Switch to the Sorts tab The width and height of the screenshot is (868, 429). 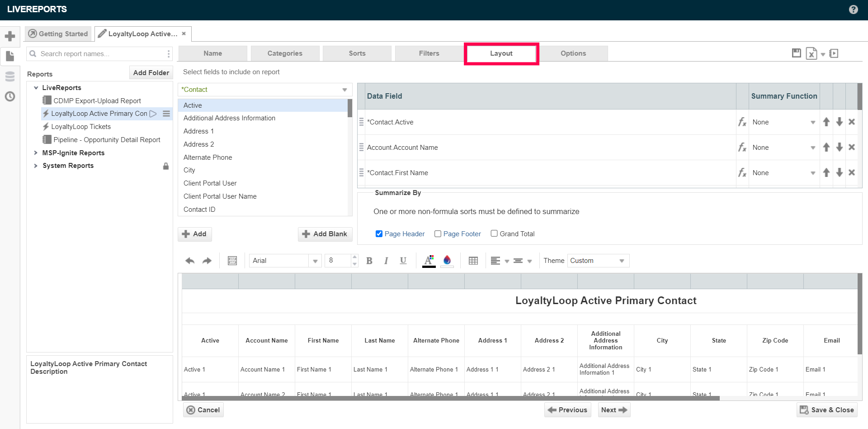pos(357,53)
